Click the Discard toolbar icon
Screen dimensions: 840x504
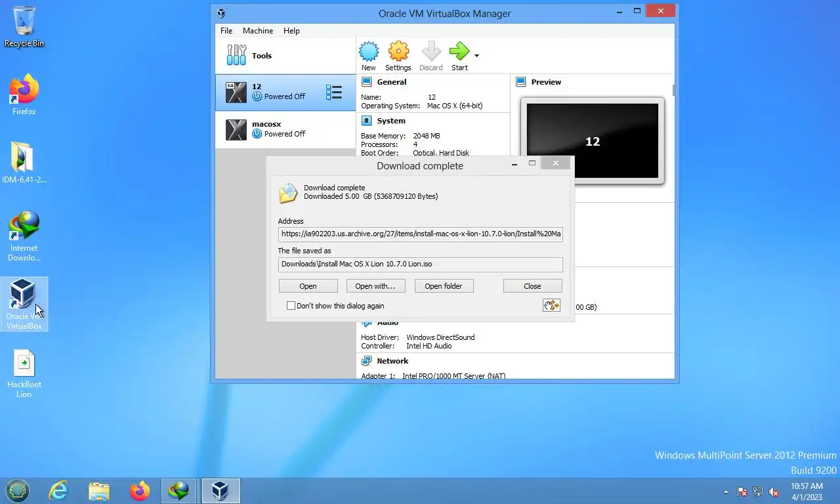(x=430, y=56)
